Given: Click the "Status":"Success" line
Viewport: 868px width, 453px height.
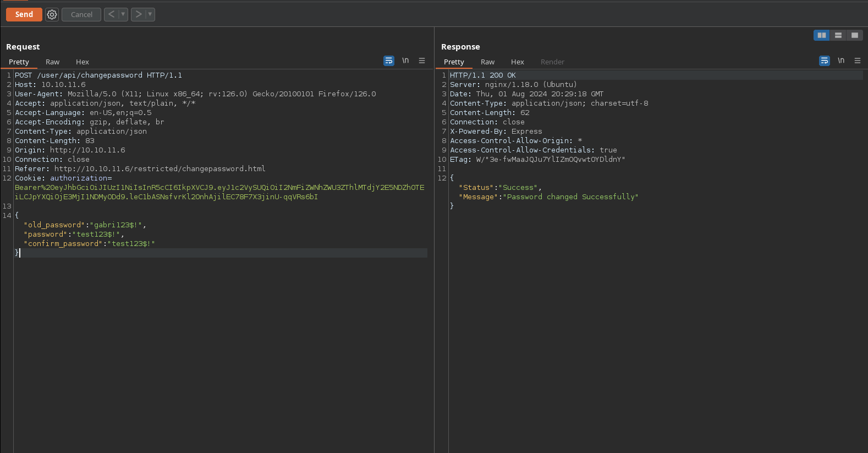Looking at the screenshot, I should 500,188.
